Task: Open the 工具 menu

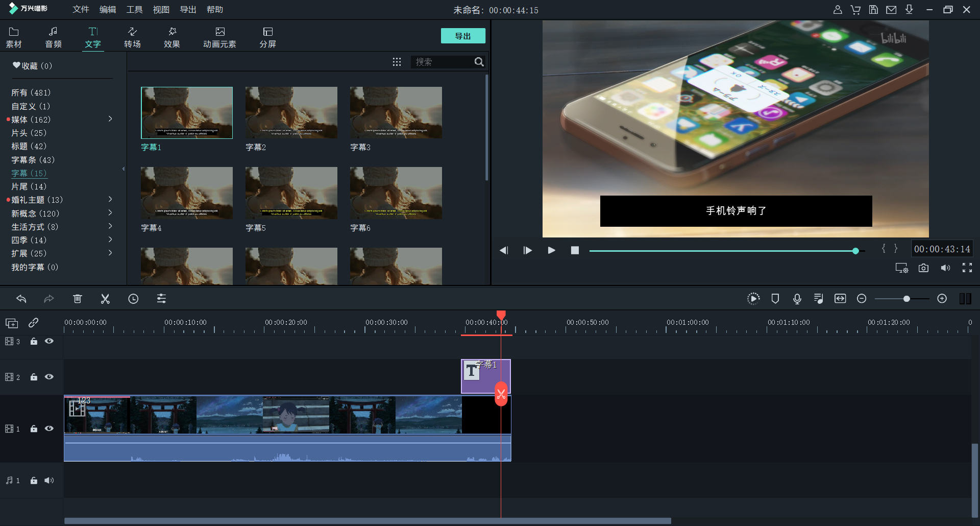Action: [134, 10]
